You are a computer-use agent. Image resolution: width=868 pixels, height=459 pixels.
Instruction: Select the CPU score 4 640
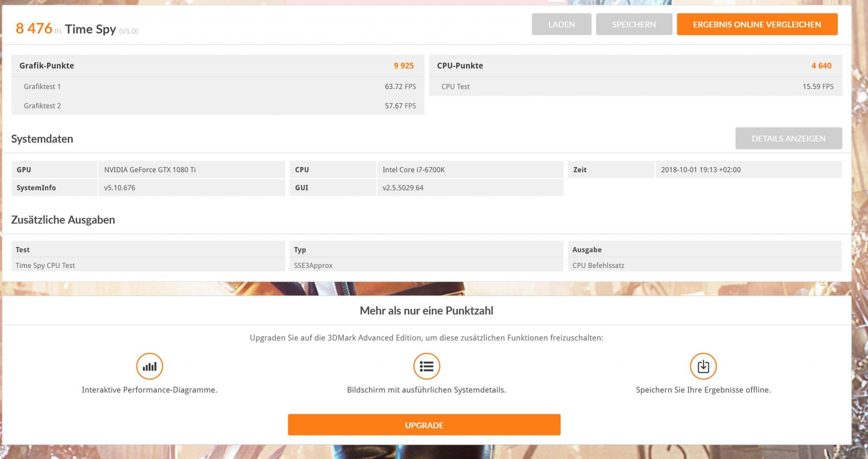(821, 66)
